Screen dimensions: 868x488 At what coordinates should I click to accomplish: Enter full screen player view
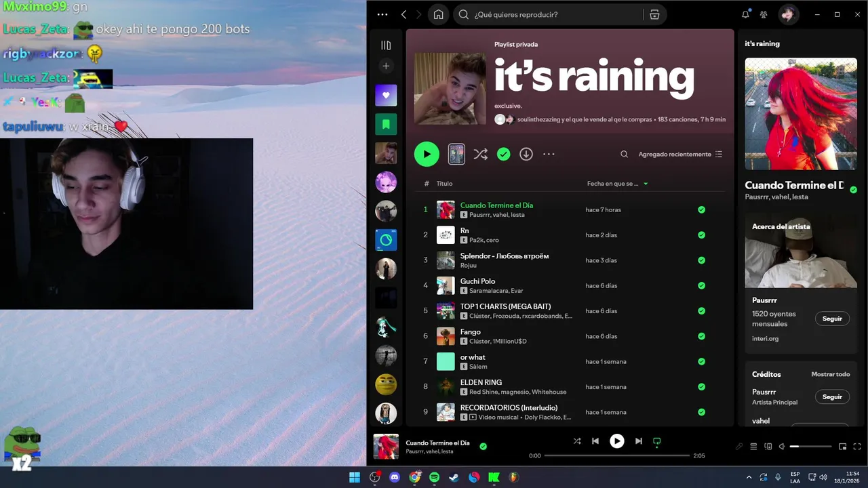(857, 447)
